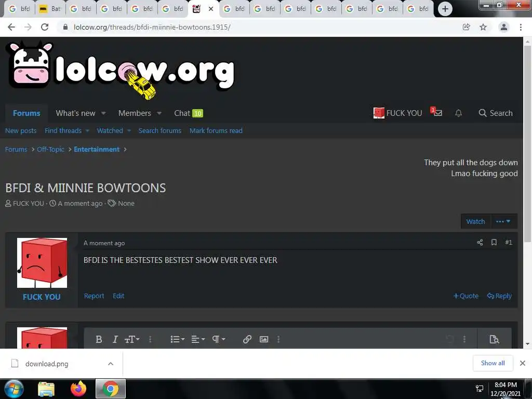The image size is (532, 399).
Task: Click Show all downloads
Action: tap(493, 363)
